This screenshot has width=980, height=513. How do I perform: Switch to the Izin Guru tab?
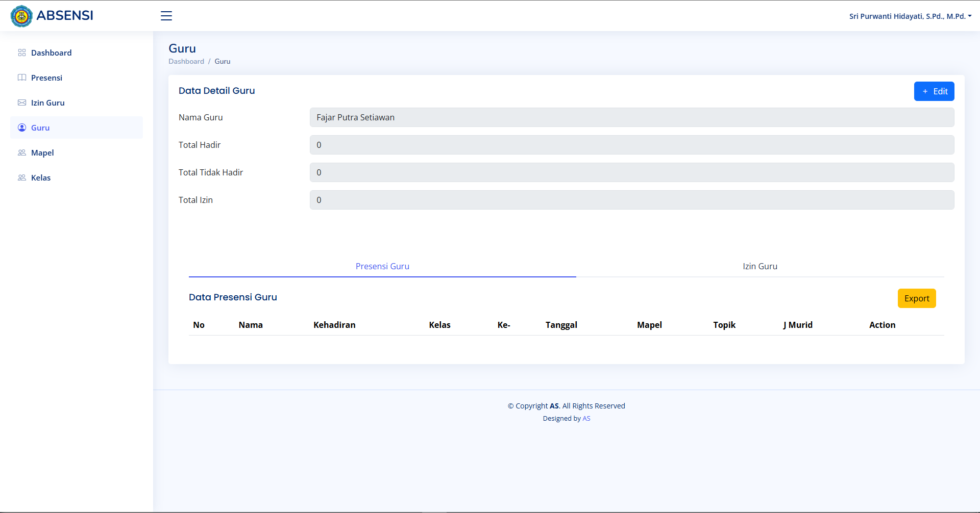(x=759, y=266)
